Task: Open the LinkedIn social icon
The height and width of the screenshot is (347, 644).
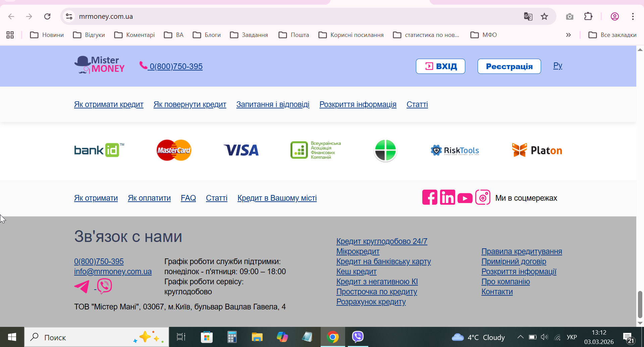Action: 447,197
